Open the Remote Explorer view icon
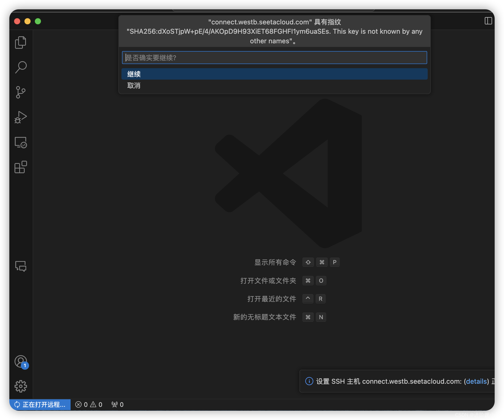 click(21, 142)
